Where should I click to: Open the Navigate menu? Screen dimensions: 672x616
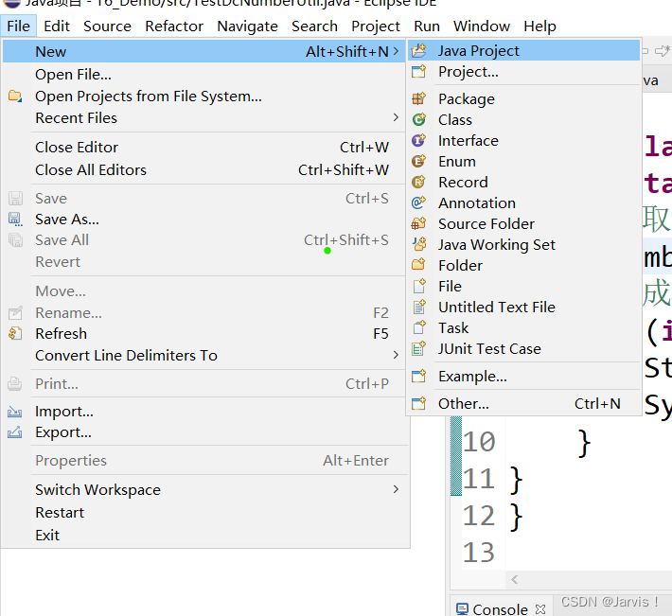coord(247,26)
